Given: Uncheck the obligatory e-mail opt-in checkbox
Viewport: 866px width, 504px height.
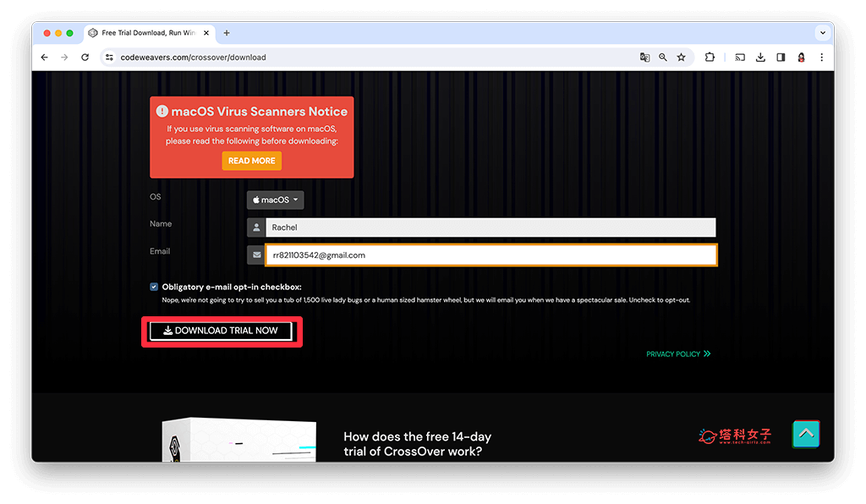Looking at the screenshot, I should 154,287.
